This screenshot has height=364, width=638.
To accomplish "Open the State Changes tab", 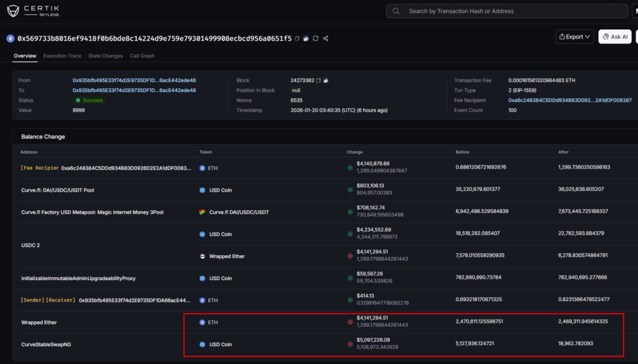I will 105,55.
